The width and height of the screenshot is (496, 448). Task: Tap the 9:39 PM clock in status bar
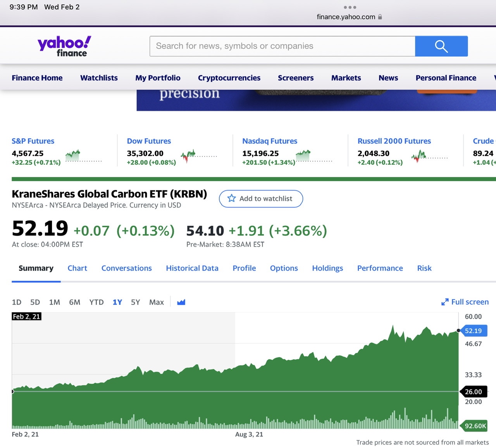click(24, 7)
